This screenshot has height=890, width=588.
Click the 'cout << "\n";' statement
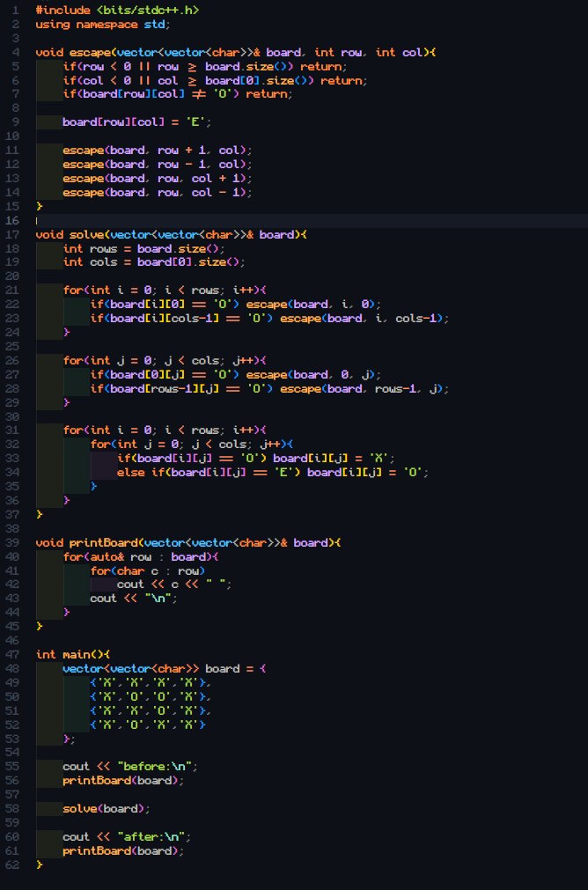point(134,599)
